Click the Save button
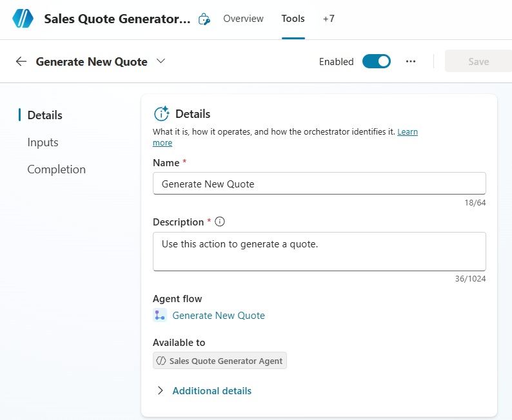This screenshot has width=512, height=420. [478, 62]
